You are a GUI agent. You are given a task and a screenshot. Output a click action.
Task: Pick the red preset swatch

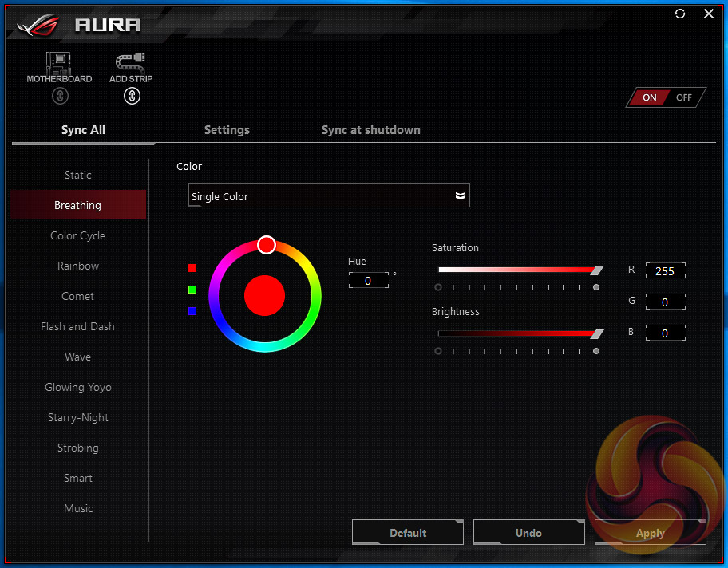pyautogui.click(x=192, y=268)
